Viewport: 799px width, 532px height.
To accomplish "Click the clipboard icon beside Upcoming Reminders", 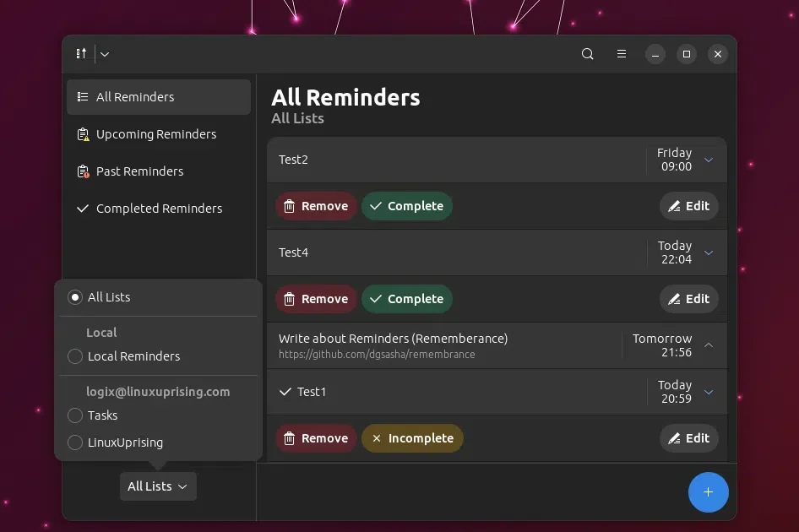I will [82, 133].
